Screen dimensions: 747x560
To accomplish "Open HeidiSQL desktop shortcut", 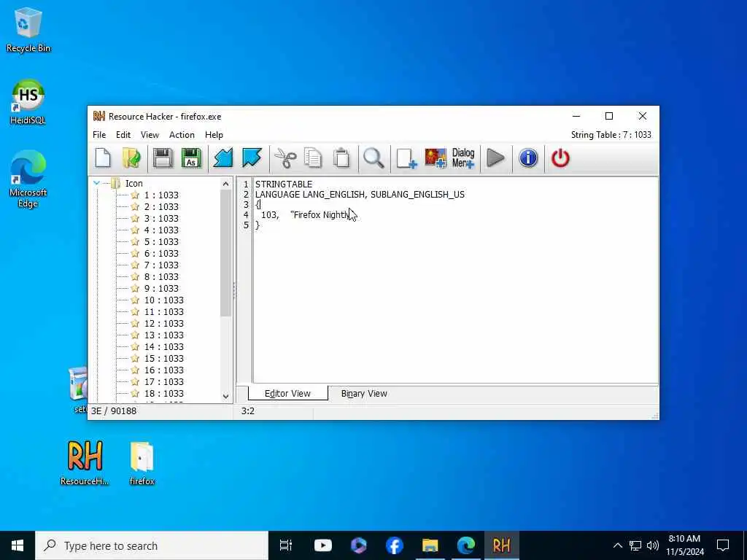I will [28, 102].
